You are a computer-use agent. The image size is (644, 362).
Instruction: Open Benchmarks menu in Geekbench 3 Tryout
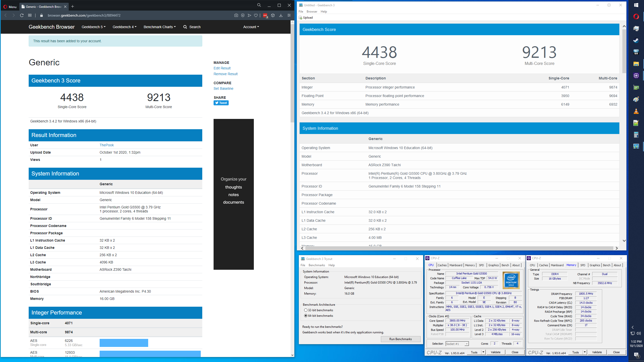click(317, 265)
